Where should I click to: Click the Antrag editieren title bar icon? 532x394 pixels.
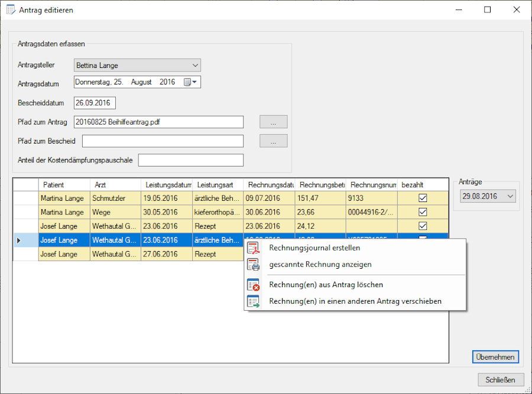point(11,10)
